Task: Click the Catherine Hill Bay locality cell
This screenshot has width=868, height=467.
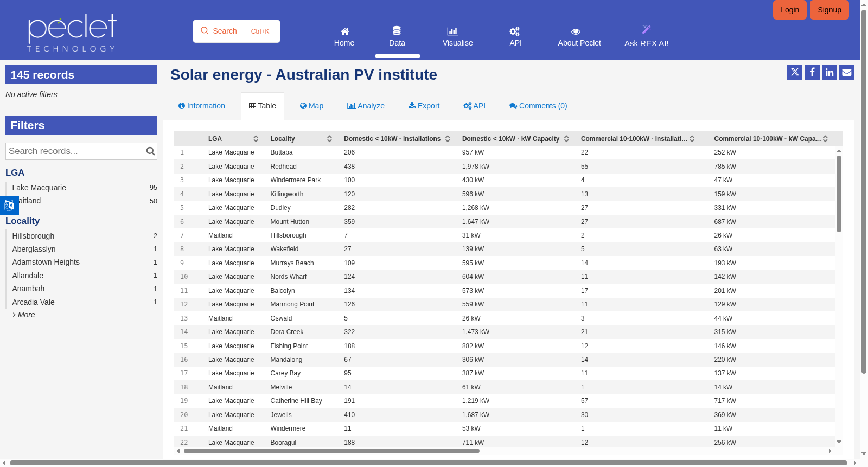Action: (296, 401)
